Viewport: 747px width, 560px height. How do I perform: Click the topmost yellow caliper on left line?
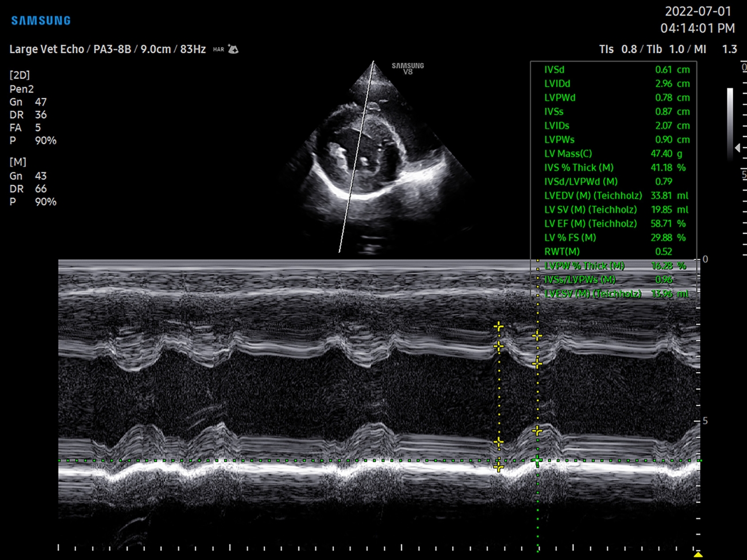coord(498,327)
